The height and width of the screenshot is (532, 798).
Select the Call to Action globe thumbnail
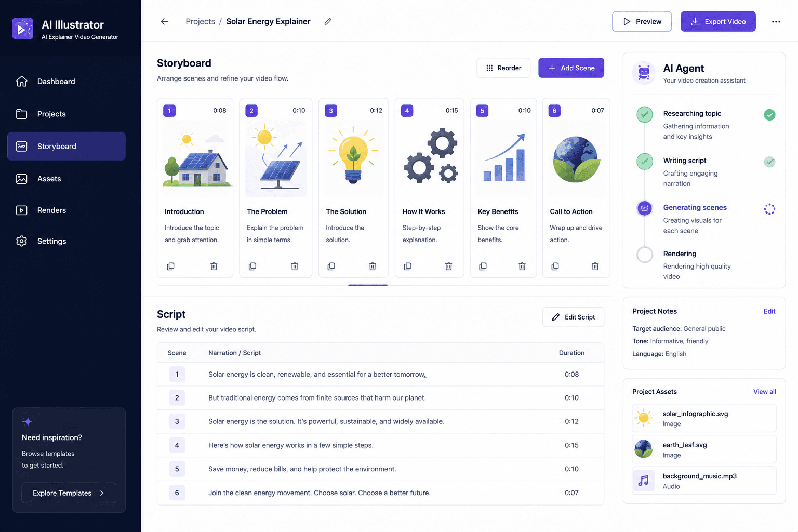(x=576, y=158)
